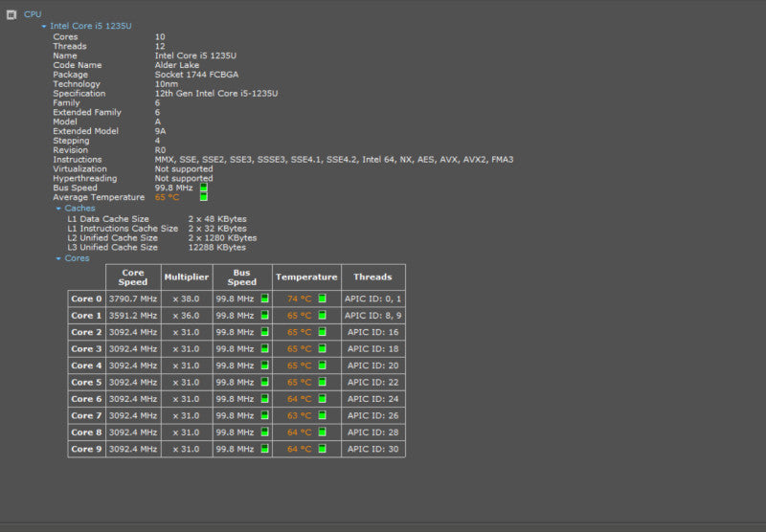This screenshot has height=532, width=766.
Task: Select the Core 0 row label
Action: [x=86, y=299]
